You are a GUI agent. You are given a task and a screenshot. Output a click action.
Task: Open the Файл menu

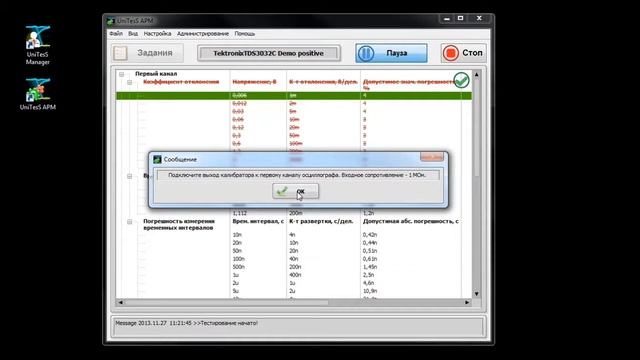(116, 33)
